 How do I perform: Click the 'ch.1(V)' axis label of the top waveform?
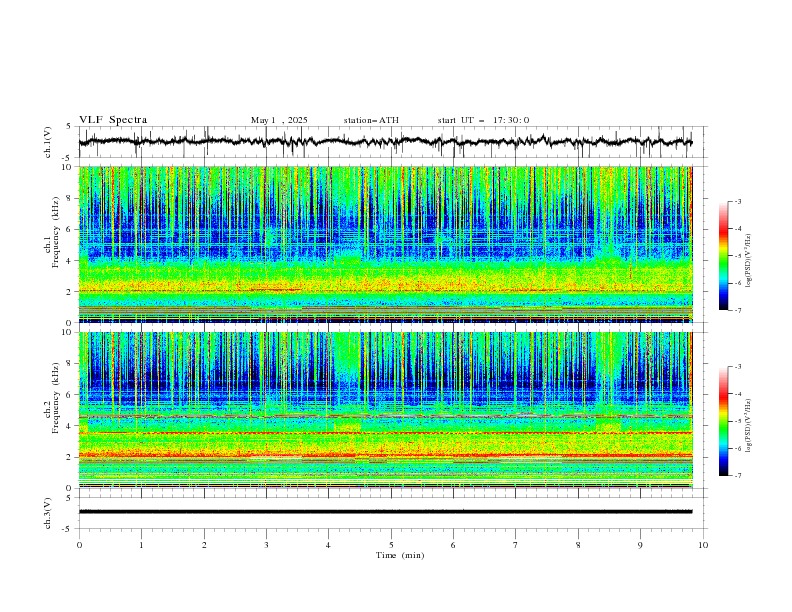coord(48,142)
